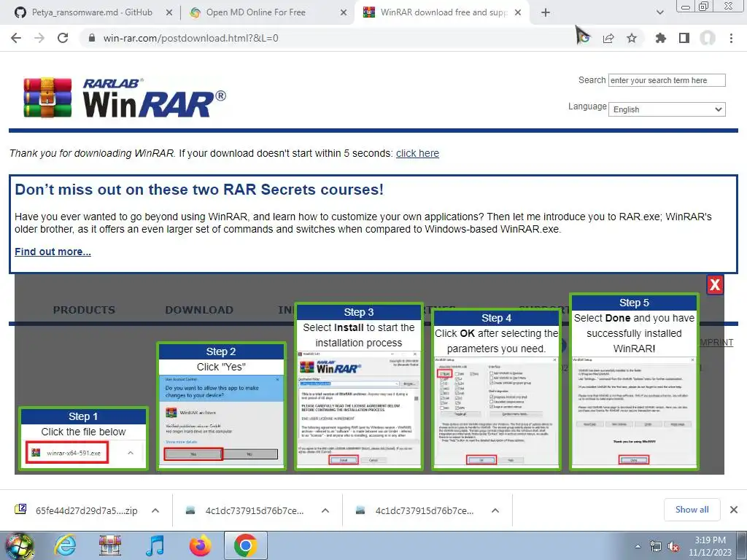The image size is (747, 560).
Task: Open the 'Find out more...' link
Action: click(53, 252)
